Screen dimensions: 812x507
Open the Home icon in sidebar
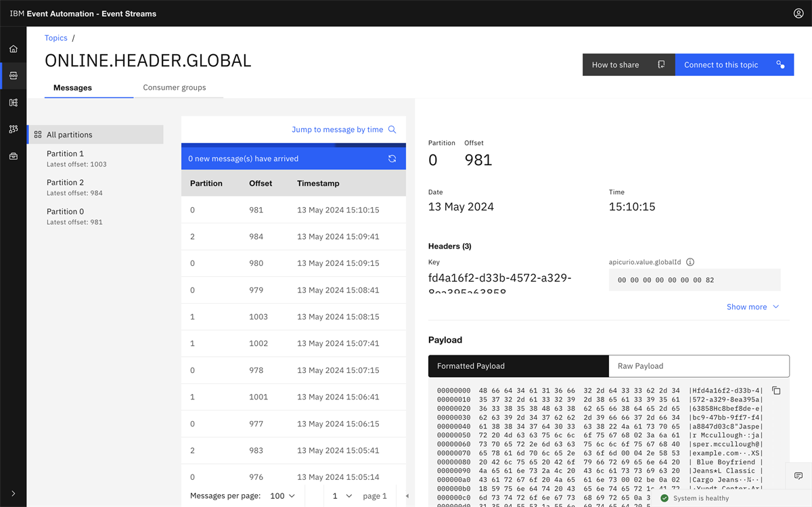click(14, 49)
